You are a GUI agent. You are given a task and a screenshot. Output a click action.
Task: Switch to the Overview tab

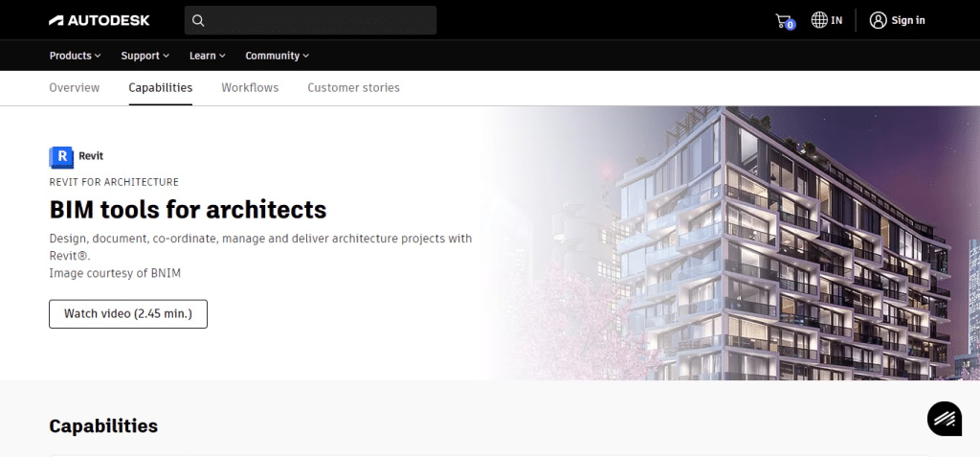(75, 87)
